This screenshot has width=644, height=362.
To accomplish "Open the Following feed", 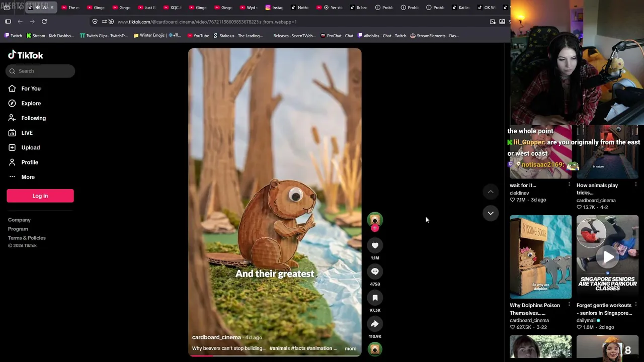I will (x=33, y=118).
